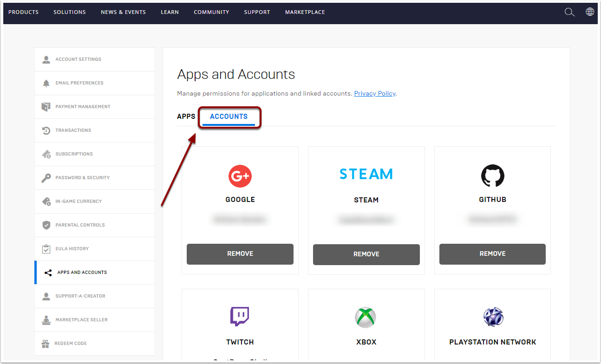Open the Support menu

click(x=257, y=12)
